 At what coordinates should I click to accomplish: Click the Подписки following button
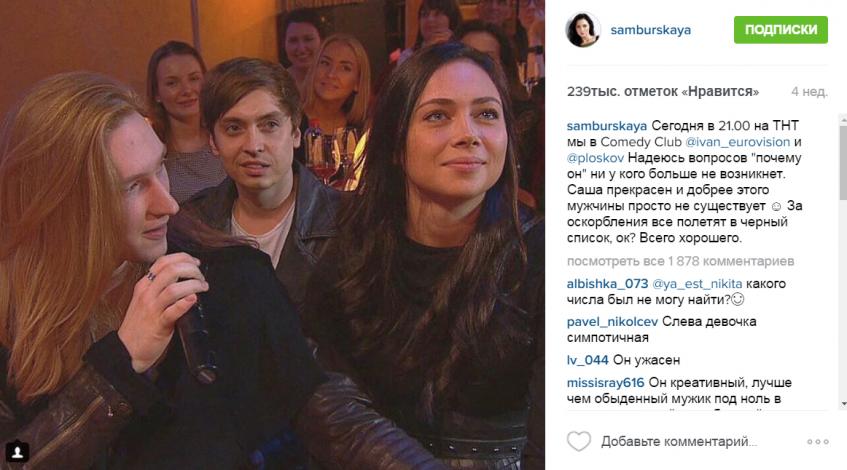781,30
